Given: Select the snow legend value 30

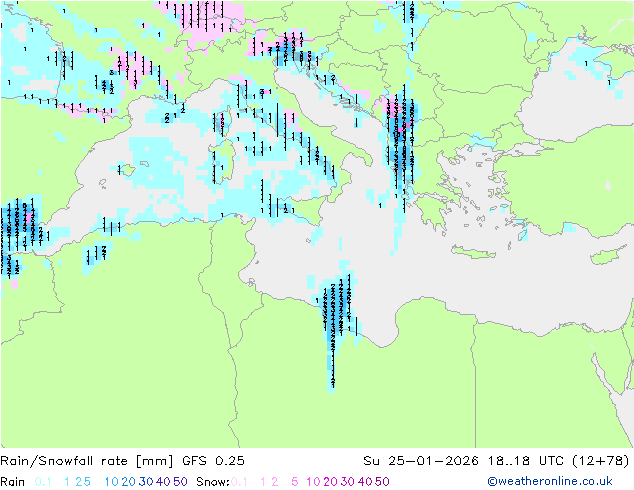Looking at the screenshot, I should click(348, 482).
